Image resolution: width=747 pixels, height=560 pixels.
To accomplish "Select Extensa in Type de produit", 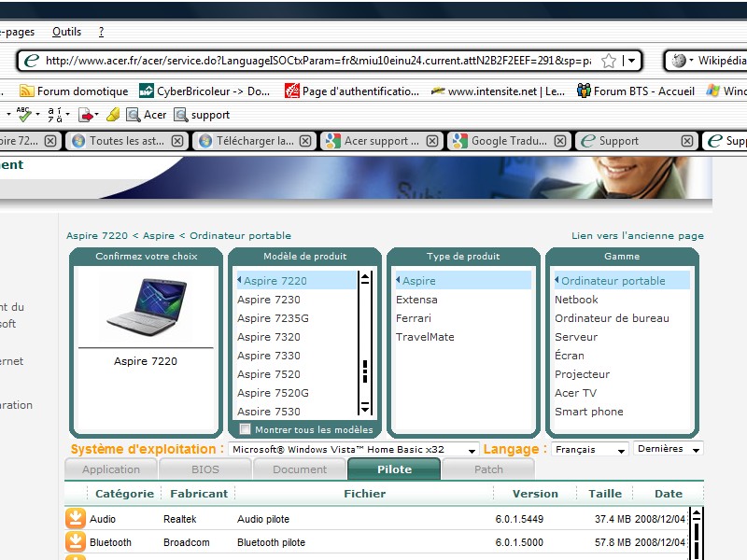I will [416, 300].
